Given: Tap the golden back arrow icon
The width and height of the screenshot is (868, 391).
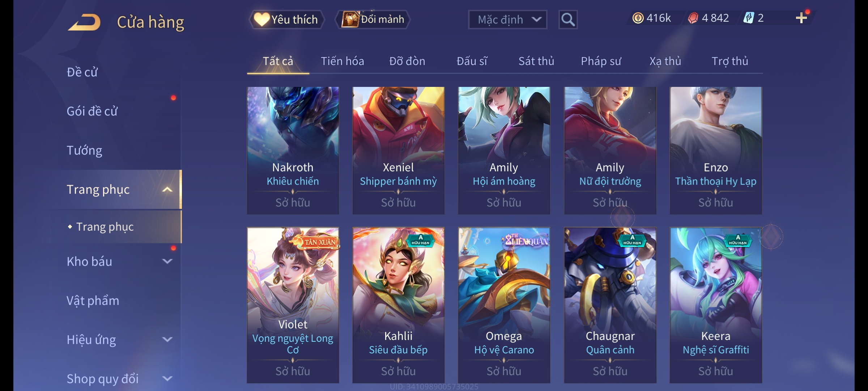Looking at the screenshot, I should point(85,22).
